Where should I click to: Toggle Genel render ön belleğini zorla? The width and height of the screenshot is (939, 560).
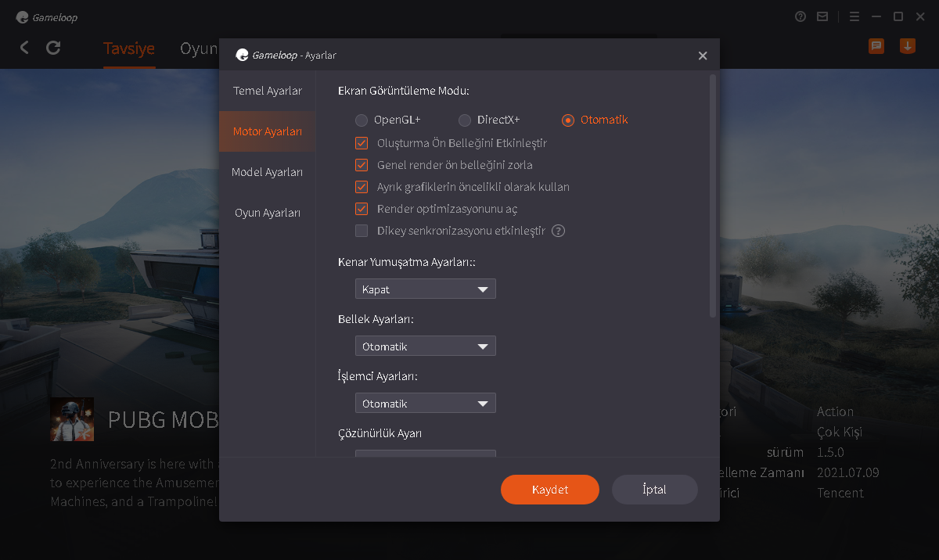(362, 165)
